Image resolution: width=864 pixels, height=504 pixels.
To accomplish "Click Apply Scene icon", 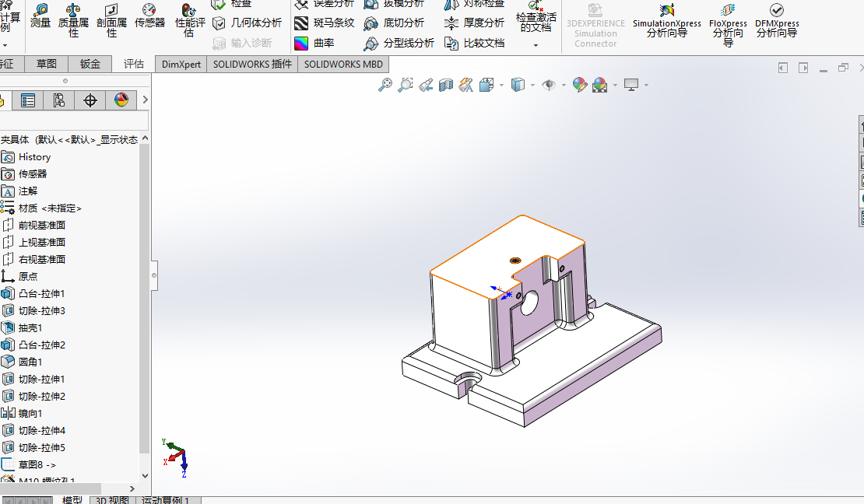I will coord(599,85).
